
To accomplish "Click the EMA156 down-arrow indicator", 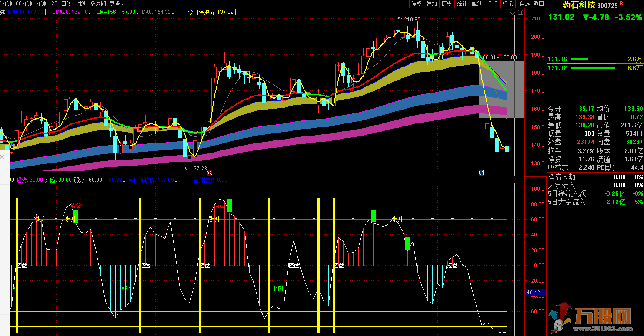I will coord(137,12).
